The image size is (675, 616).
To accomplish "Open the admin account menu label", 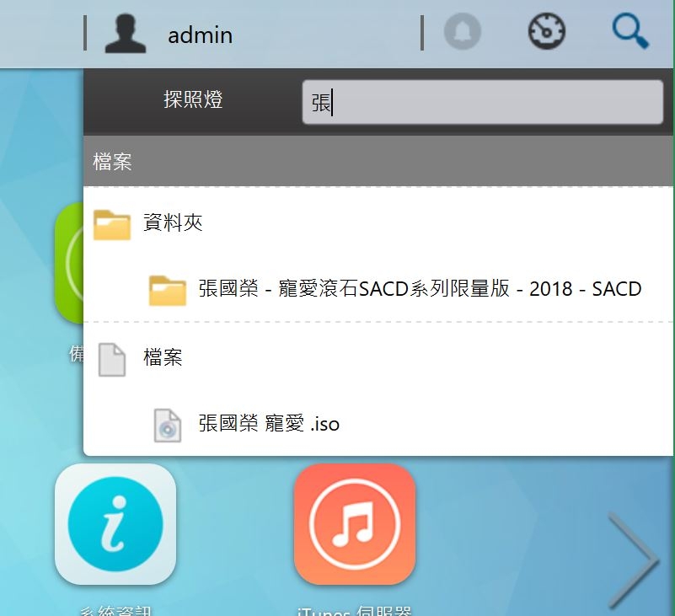I will tap(201, 35).
